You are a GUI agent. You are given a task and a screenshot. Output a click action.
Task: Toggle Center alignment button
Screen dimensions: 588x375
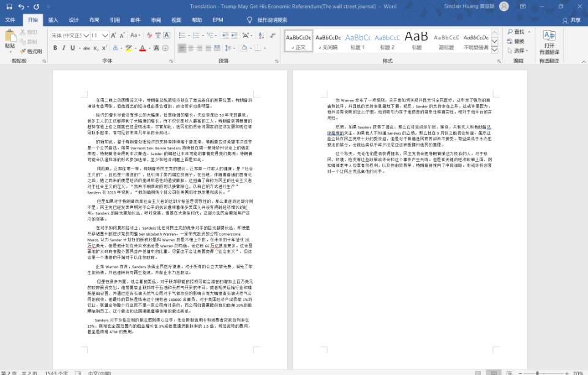click(191, 48)
